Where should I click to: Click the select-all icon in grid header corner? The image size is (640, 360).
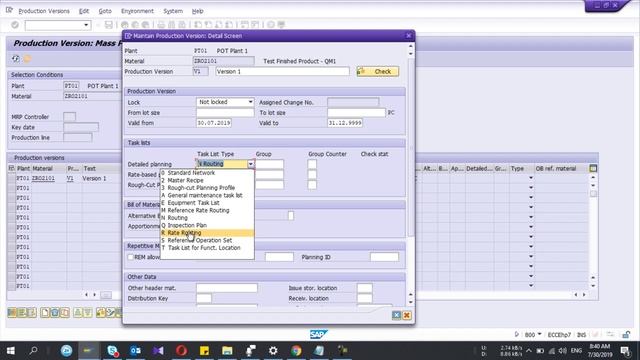(11, 168)
